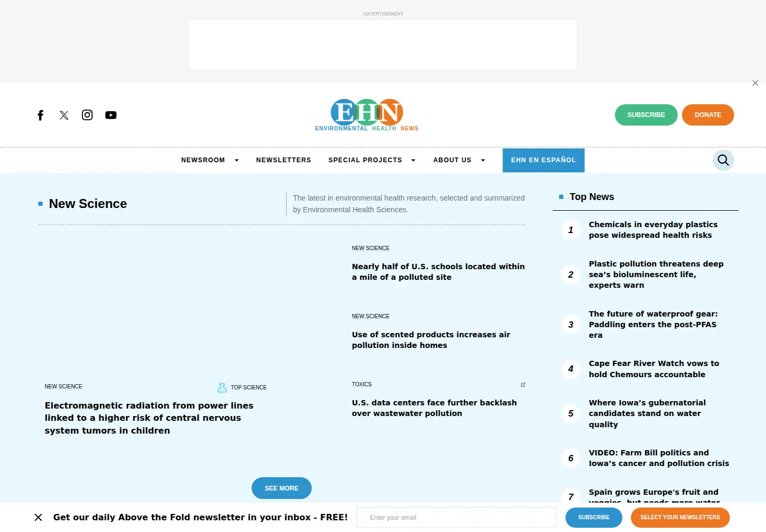This screenshot has width=766, height=532.
Task: Click the green Subscribe button in header
Action: (x=646, y=115)
